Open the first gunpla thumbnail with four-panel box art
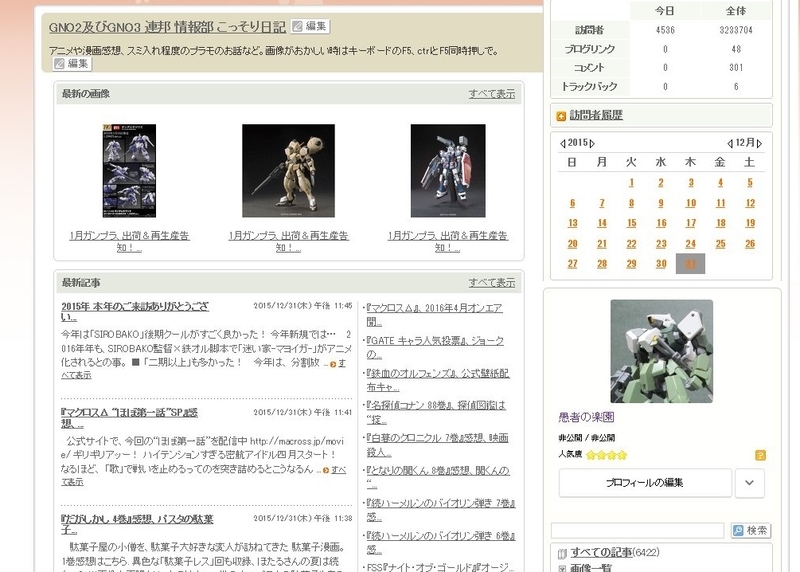Image resolution: width=800 pixels, height=572 pixels. [129, 171]
